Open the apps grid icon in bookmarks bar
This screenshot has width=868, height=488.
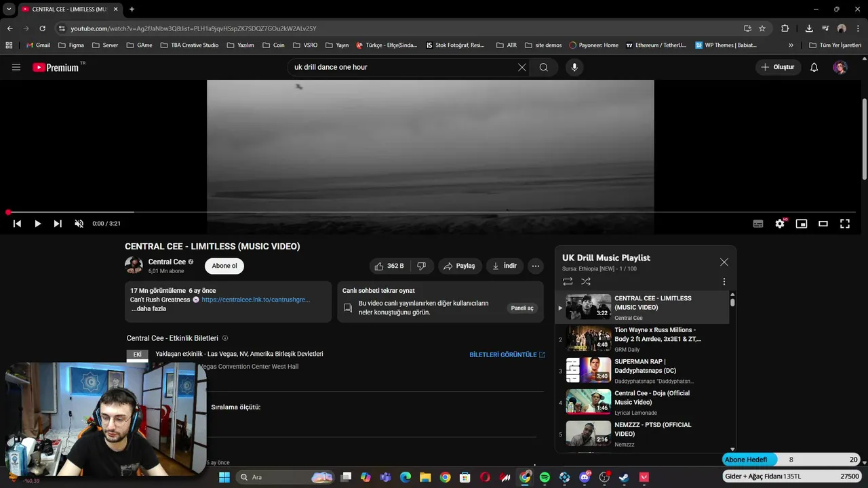[x=9, y=45]
